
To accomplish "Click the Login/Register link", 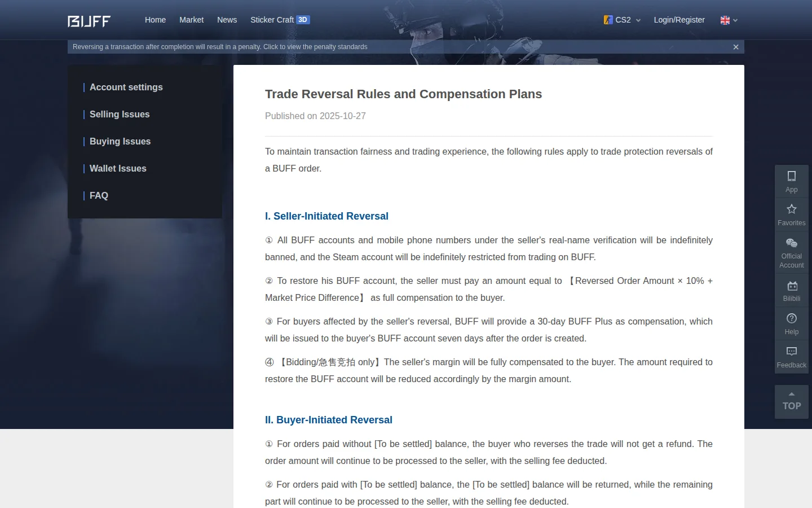I will pyautogui.click(x=679, y=20).
